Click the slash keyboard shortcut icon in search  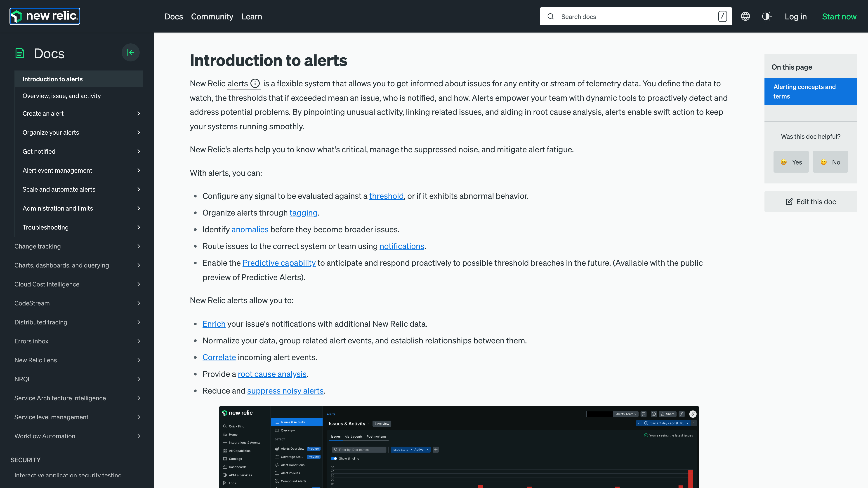coord(722,16)
